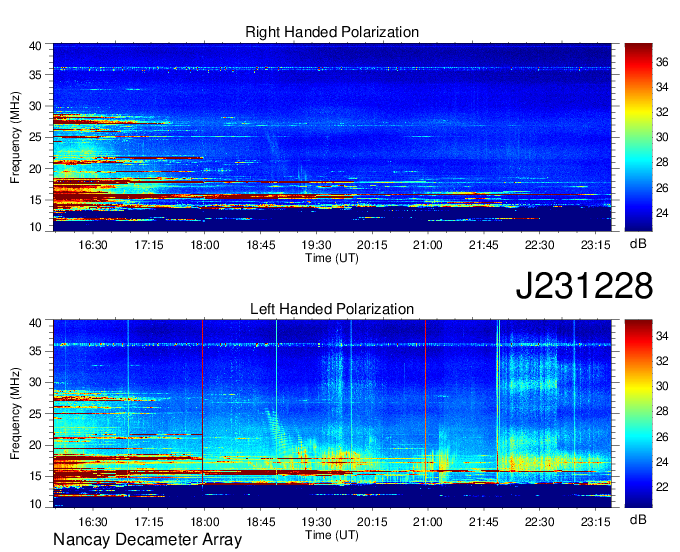This screenshot has width=680, height=552.
Task: Click the 34 dB mark on bottom color bar
Action: pos(662,336)
